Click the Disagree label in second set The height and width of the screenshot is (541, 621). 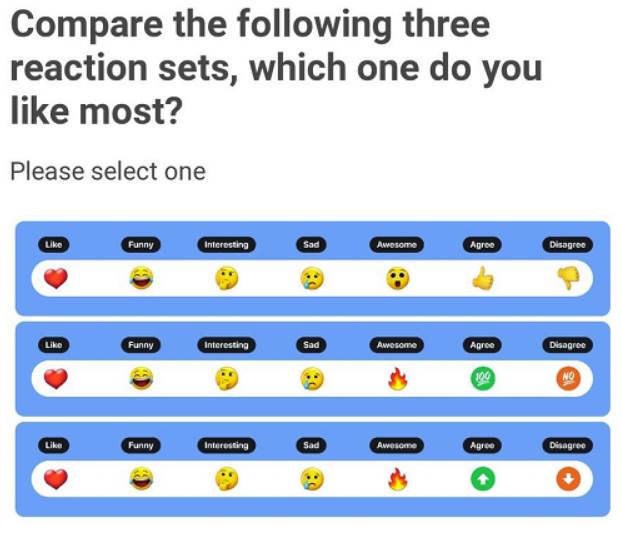click(567, 345)
